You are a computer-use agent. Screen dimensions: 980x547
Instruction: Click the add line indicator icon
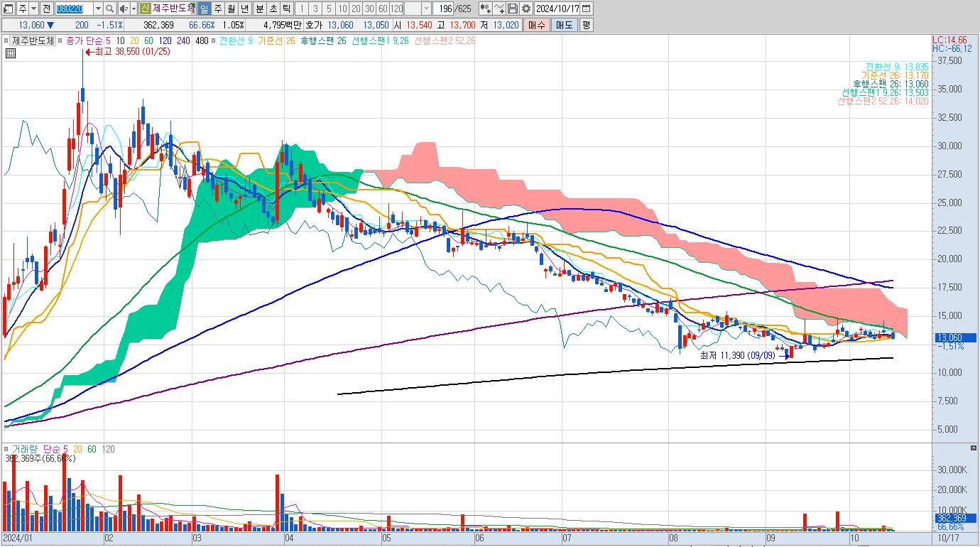click(x=499, y=9)
